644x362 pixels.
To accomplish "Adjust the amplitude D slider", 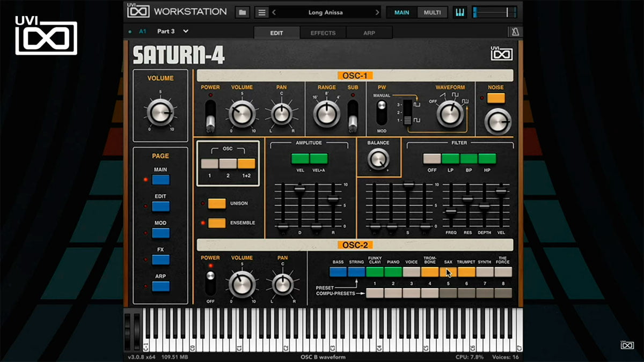I will (299, 188).
